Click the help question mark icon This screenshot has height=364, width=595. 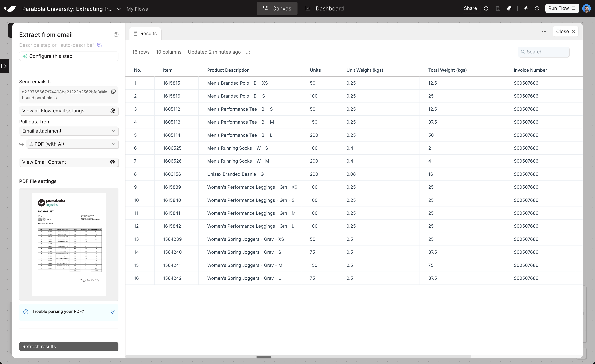[x=116, y=35]
